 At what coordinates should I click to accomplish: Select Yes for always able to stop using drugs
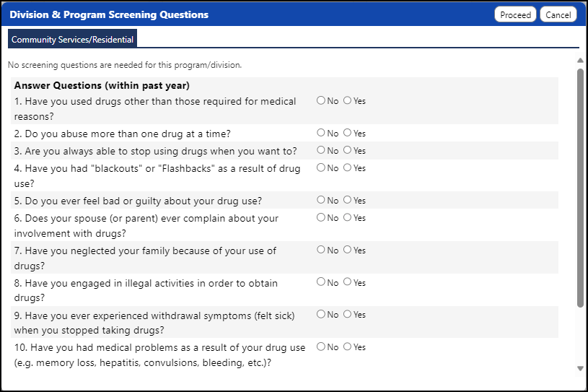point(347,149)
